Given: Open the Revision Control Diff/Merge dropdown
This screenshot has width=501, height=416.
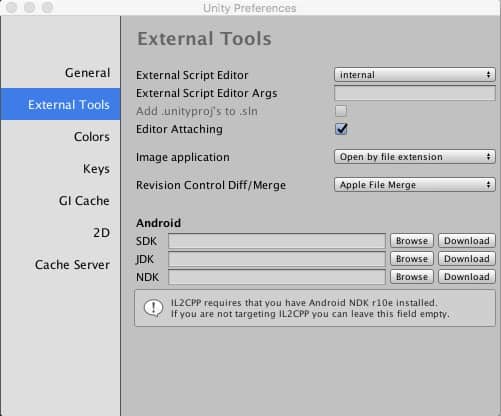Looking at the screenshot, I should pyautogui.click(x=415, y=185).
